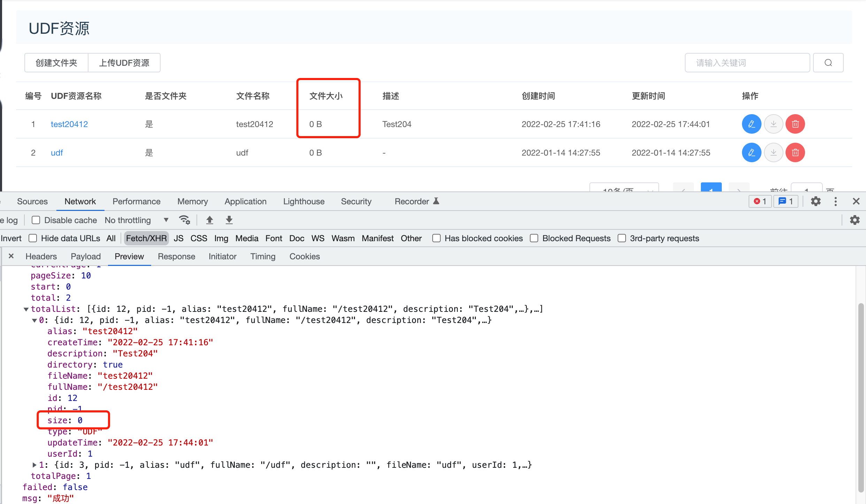Click the search magnifier icon
Screen dimensions: 866x504
click(x=828, y=63)
